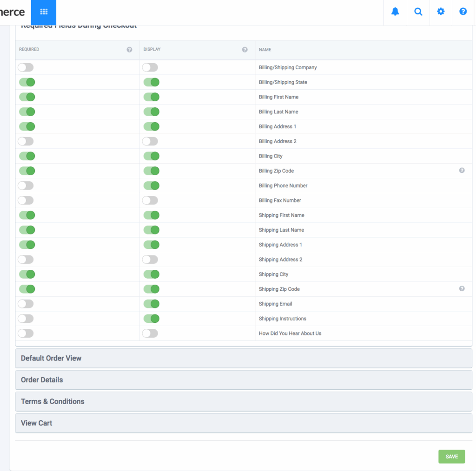
Task: Expand the Terms & Conditions section
Action: coord(244,401)
